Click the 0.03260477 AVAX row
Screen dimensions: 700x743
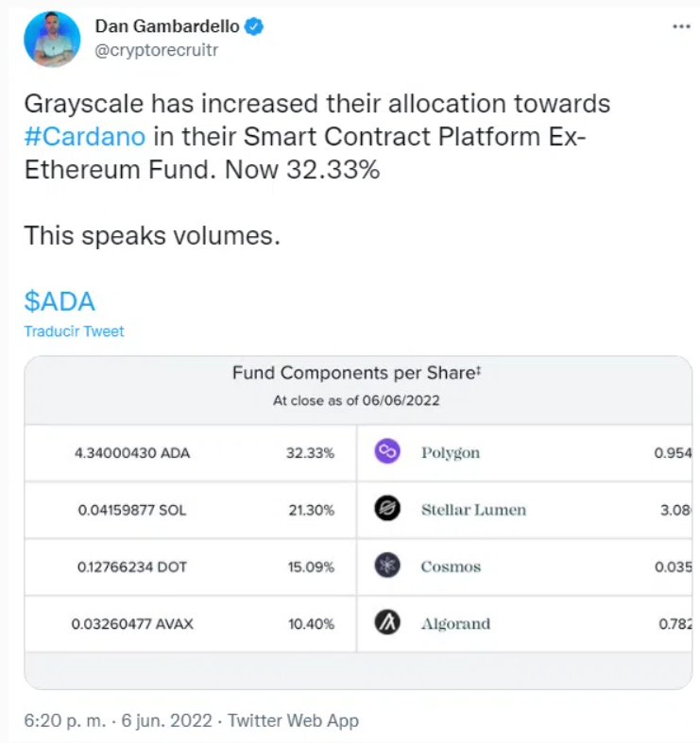point(132,623)
